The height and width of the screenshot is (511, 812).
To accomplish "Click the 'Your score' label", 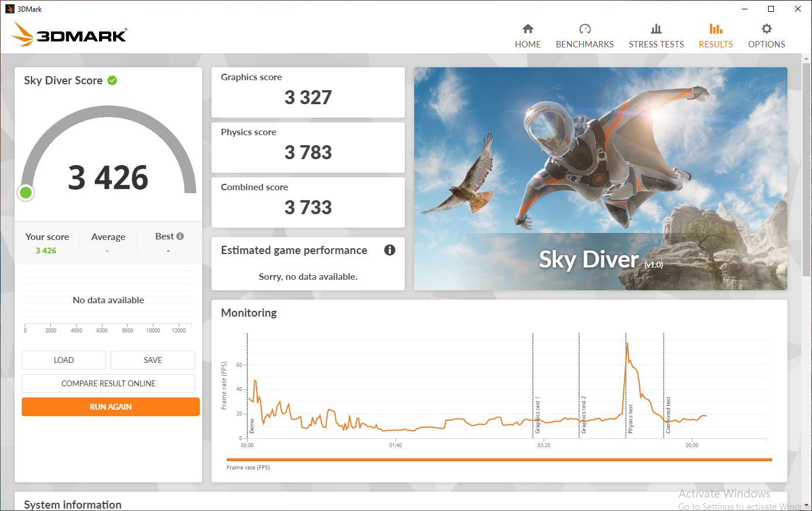I will tap(47, 236).
